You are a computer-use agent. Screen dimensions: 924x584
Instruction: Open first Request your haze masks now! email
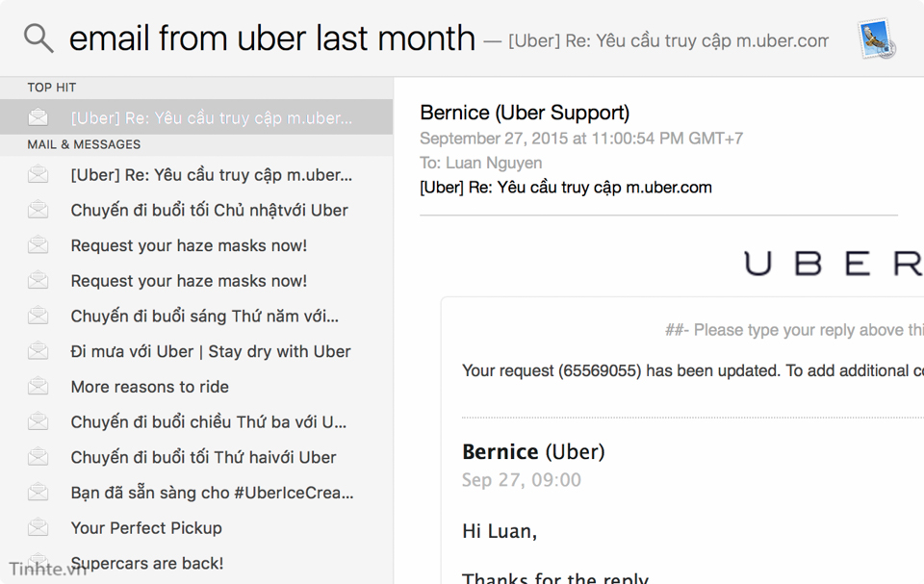click(196, 245)
